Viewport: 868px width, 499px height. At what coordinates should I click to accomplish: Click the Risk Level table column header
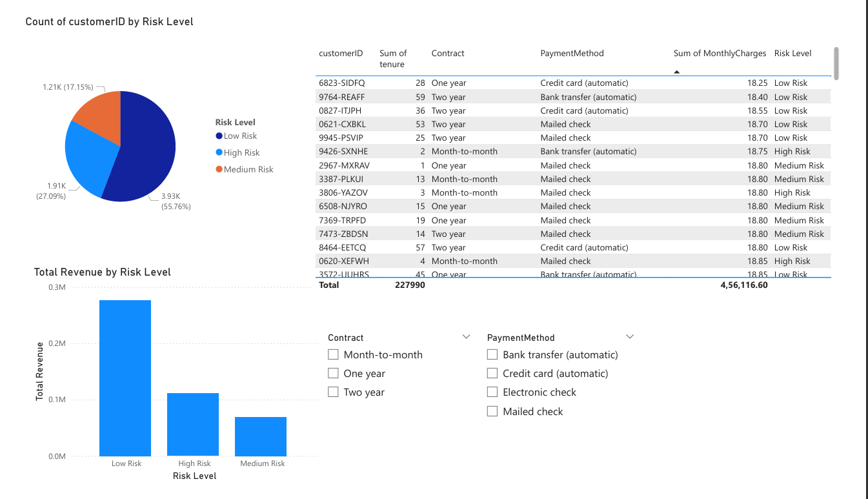792,54
